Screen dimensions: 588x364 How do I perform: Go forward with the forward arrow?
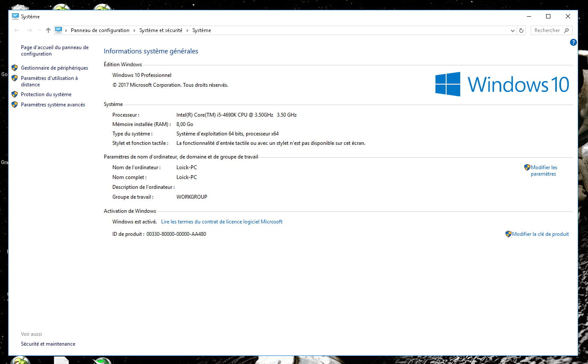(x=29, y=30)
